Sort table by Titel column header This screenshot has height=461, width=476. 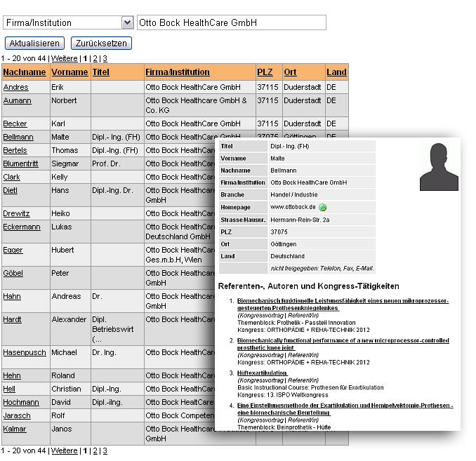[x=100, y=72]
